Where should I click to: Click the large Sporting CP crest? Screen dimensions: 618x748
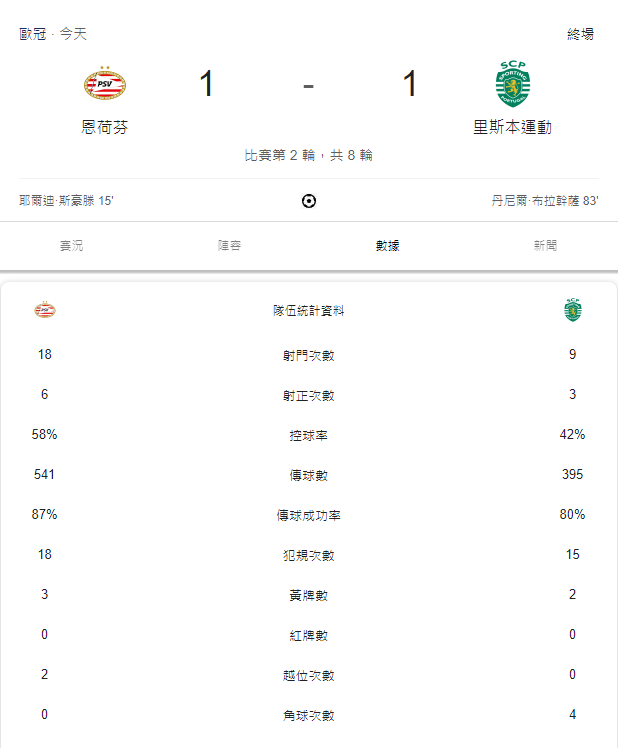[x=513, y=84]
